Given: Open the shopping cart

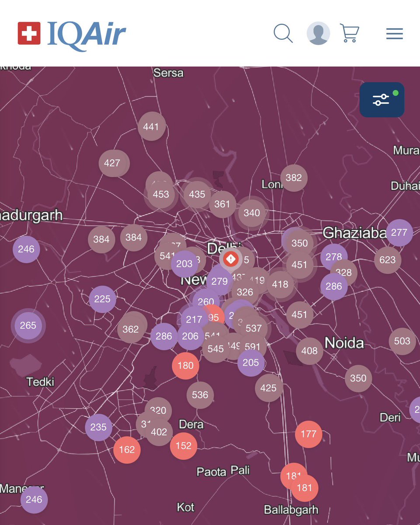Looking at the screenshot, I should point(350,33).
